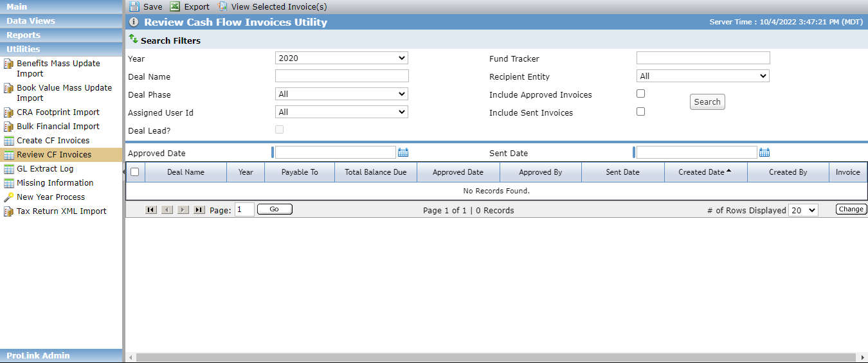Open the ProLink Admin section

pos(61,355)
